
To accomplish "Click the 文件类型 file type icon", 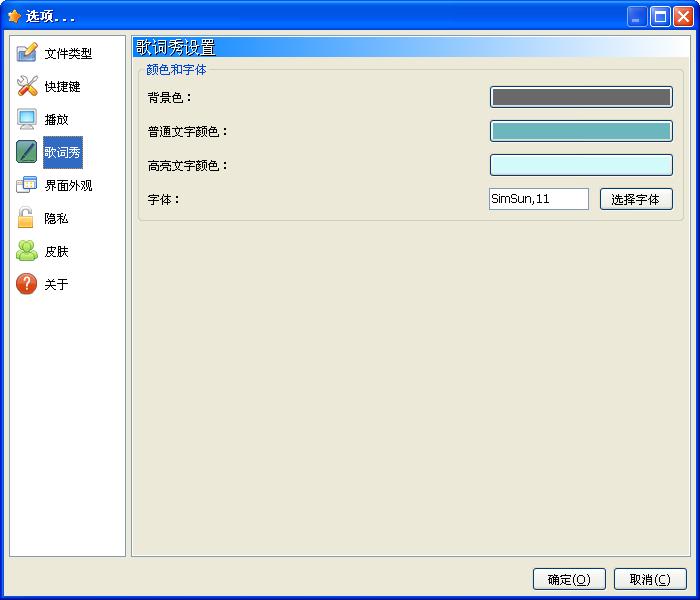I will [x=27, y=52].
